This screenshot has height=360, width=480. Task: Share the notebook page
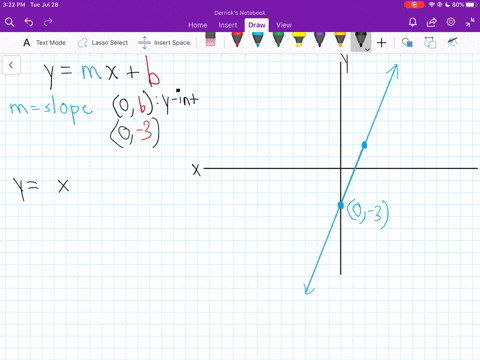tap(432, 22)
